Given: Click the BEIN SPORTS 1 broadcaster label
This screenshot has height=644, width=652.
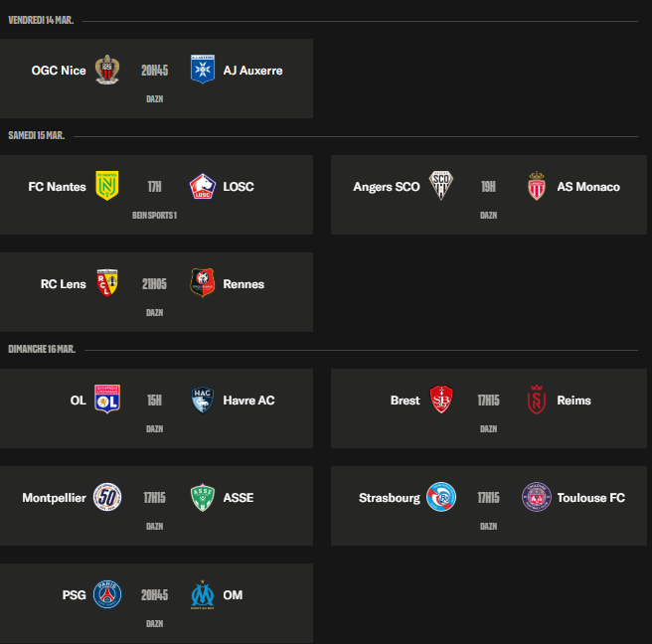Looking at the screenshot, I should (x=154, y=215).
